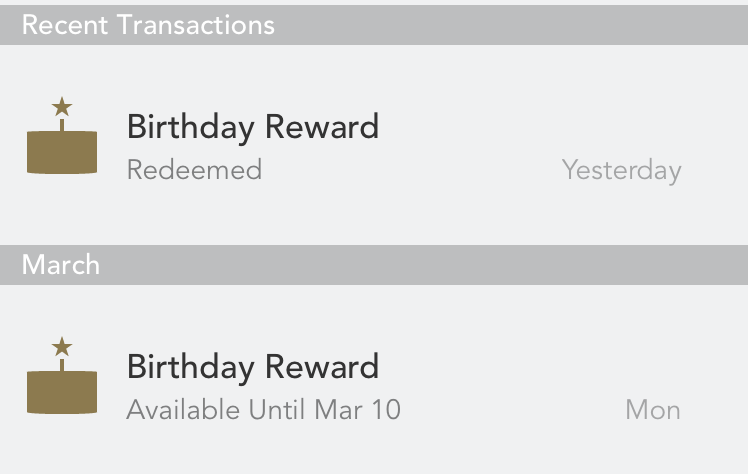Select the gold cake body in Recent Transactions
The image size is (748, 474).
[62, 152]
